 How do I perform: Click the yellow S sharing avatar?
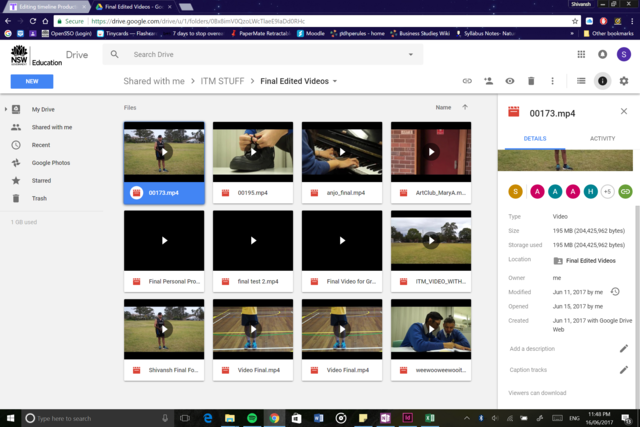tap(516, 191)
